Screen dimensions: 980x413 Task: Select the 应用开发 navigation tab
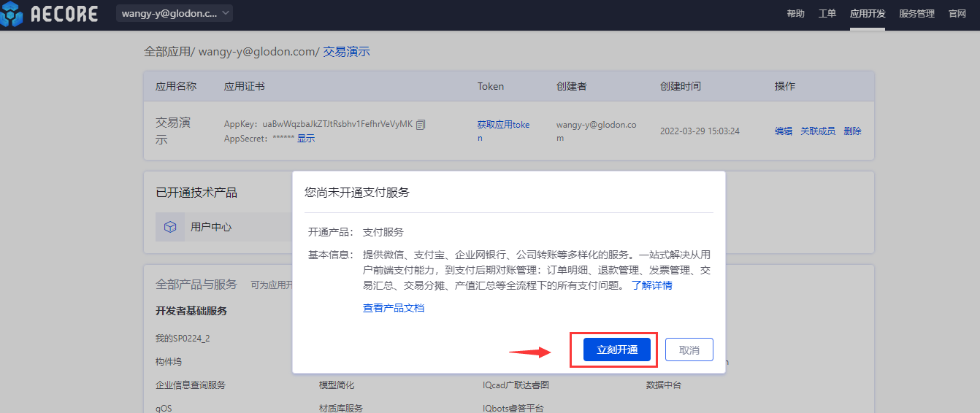tap(867, 14)
